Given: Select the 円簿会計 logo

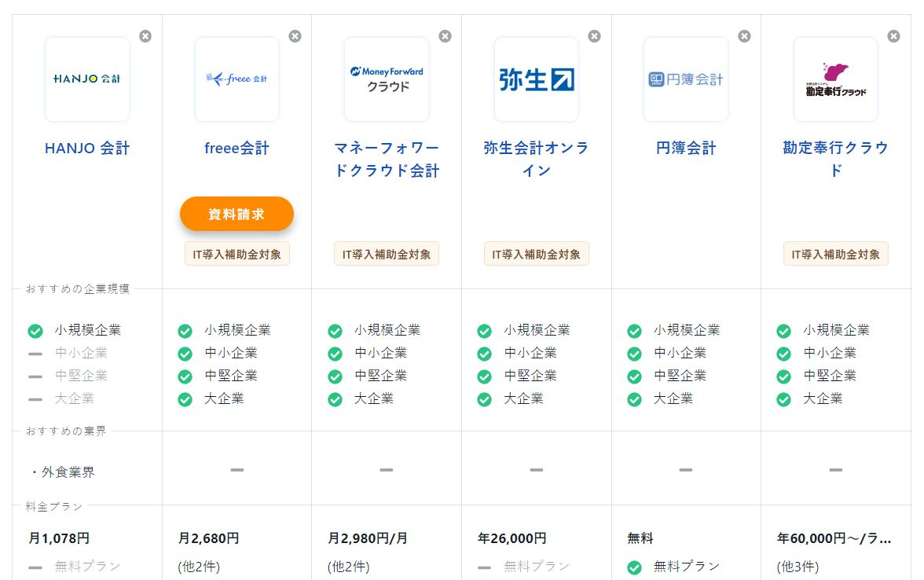Looking at the screenshot, I should pyautogui.click(x=686, y=79).
